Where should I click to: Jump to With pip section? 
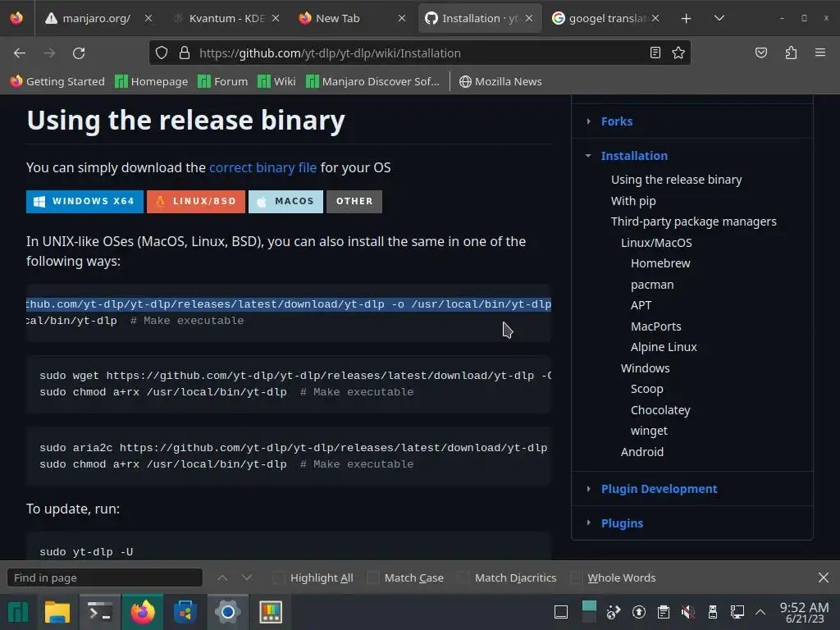(633, 201)
